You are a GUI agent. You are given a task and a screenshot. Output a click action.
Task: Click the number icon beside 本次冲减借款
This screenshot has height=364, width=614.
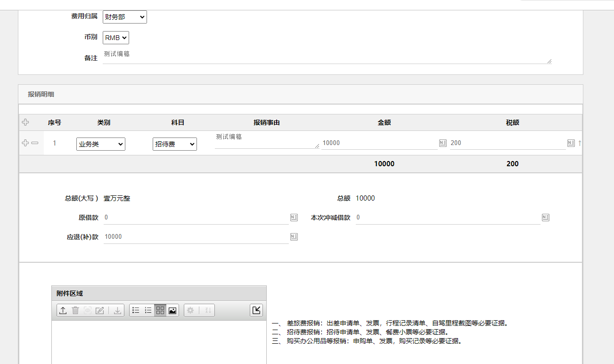click(x=546, y=218)
